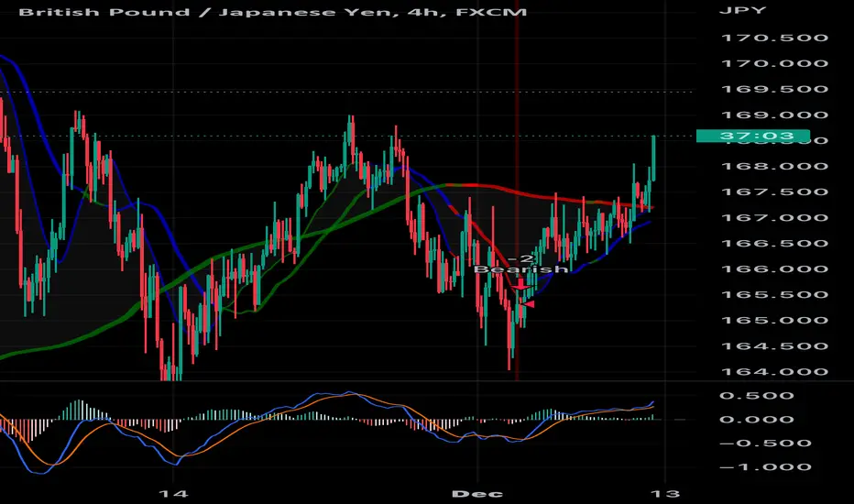Click the 170.000 price axis label
The height and width of the screenshot is (504, 854).
[774, 63]
